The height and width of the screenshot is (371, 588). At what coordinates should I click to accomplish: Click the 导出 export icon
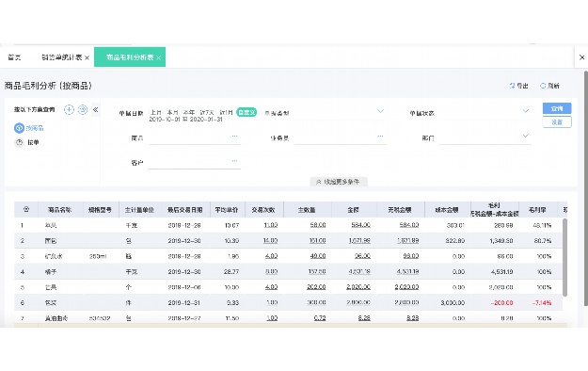[x=512, y=86]
